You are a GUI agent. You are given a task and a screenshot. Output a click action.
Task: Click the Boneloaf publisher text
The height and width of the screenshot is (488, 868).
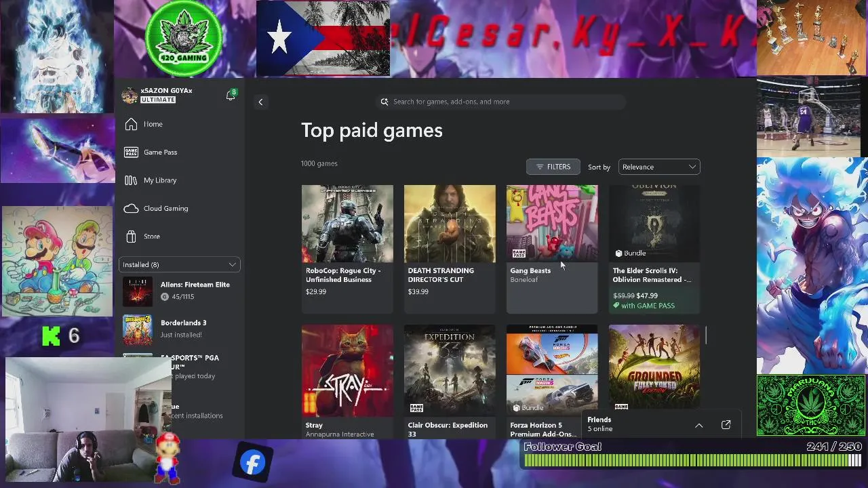click(524, 280)
